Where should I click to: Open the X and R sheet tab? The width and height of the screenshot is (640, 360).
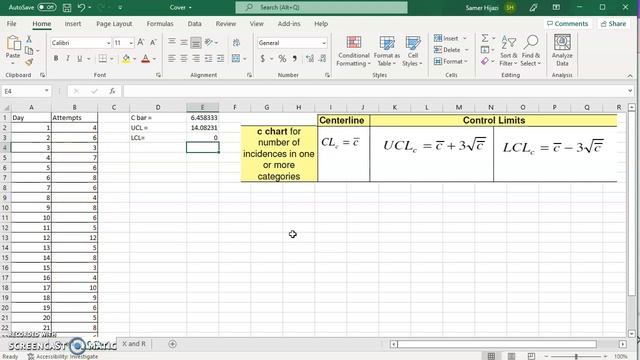tap(134, 344)
